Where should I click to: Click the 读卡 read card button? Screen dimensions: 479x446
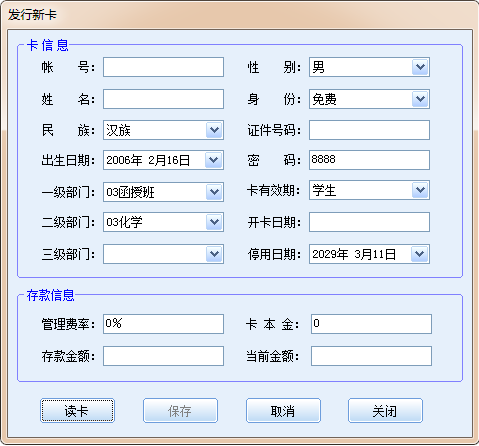[77, 411]
